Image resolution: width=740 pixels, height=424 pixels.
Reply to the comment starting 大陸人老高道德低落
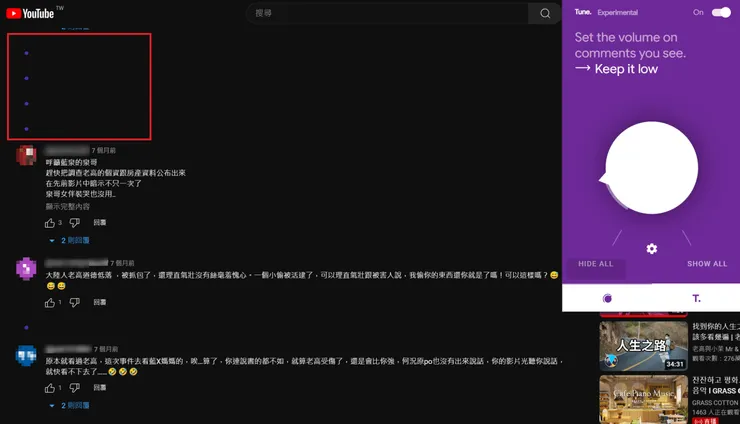(x=100, y=302)
